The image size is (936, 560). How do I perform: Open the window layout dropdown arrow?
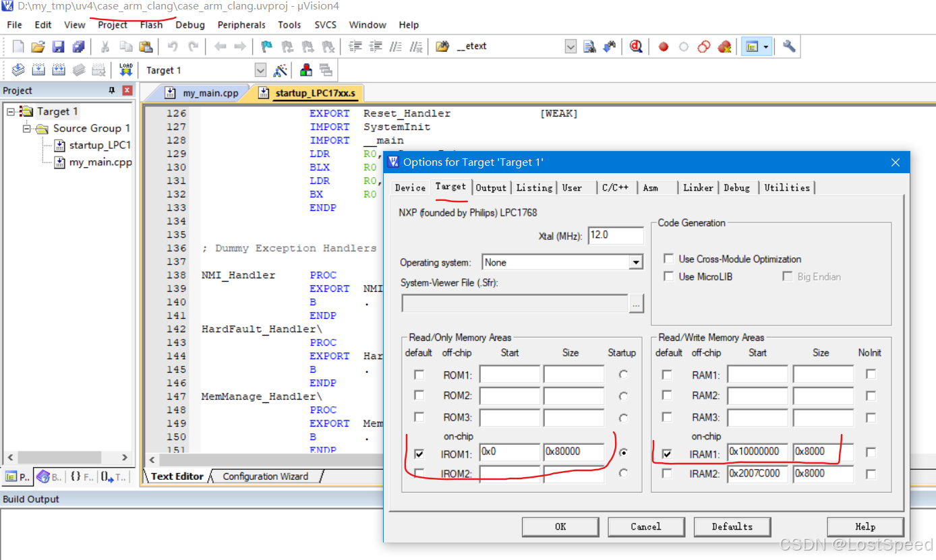(x=767, y=46)
